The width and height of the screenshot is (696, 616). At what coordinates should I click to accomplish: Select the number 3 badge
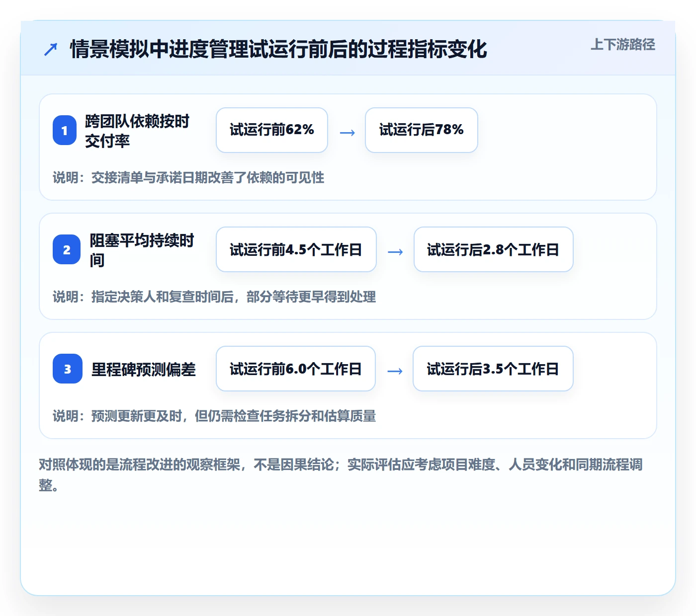[68, 369]
